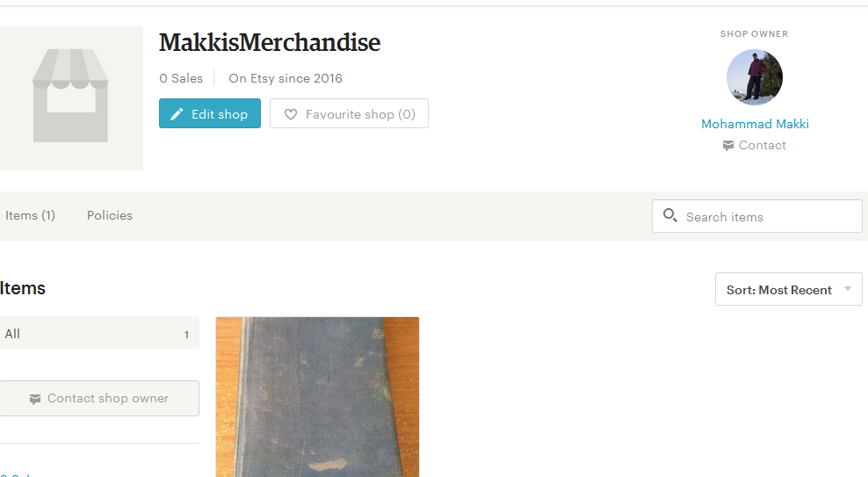The width and height of the screenshot is (868, 477).
Task: Select the All items category filter
Action: pyautogui.click(x=99, y=333)
